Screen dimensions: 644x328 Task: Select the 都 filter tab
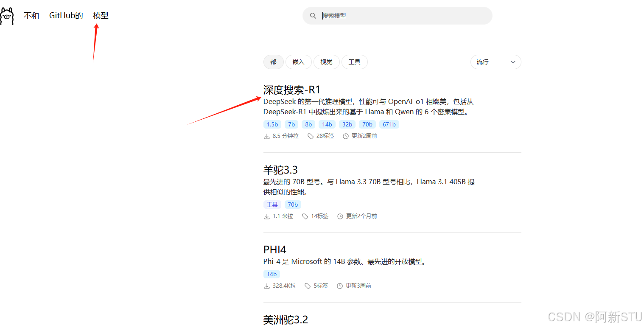coord(274,62)
